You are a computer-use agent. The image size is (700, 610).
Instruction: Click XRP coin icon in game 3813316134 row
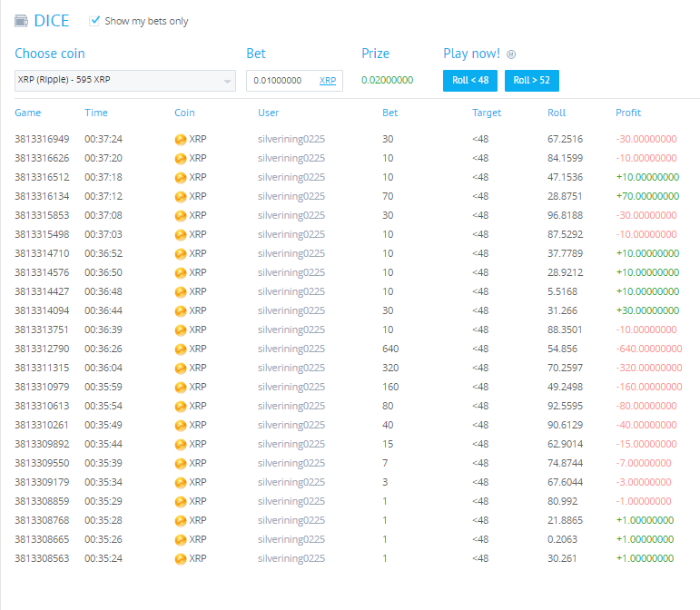click(181, 196)
